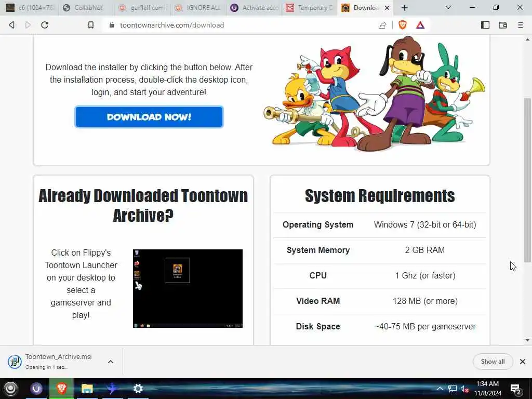Click the '2 GB RAM' value

(x=425, y=250)
